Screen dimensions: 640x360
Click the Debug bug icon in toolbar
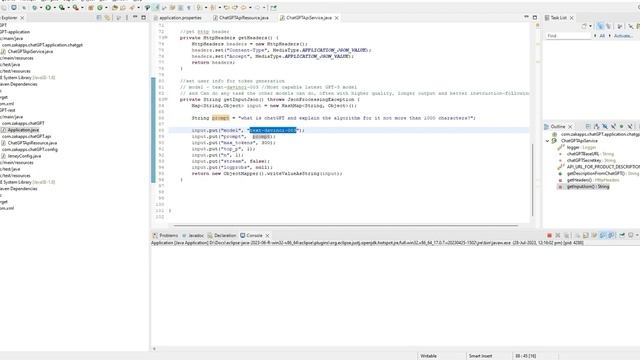34,7
